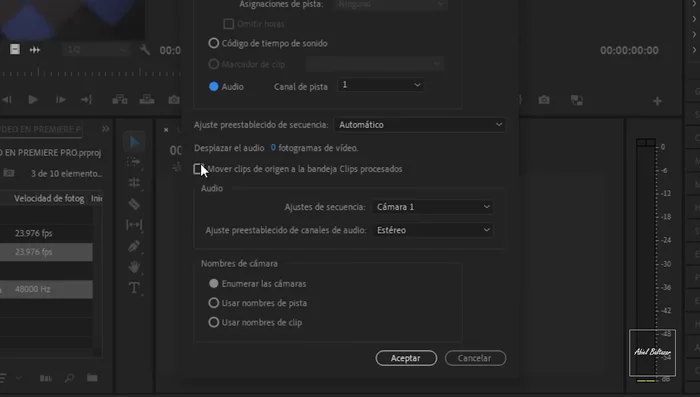700x397 pixels.
Task: Select the Selection tool arrow
Action: (x=134, y=142)
